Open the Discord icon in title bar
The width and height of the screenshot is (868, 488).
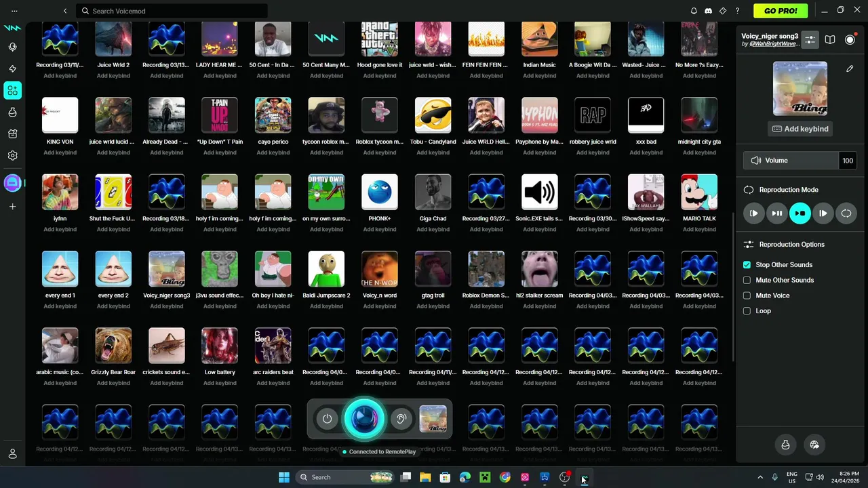click(708, 11)
